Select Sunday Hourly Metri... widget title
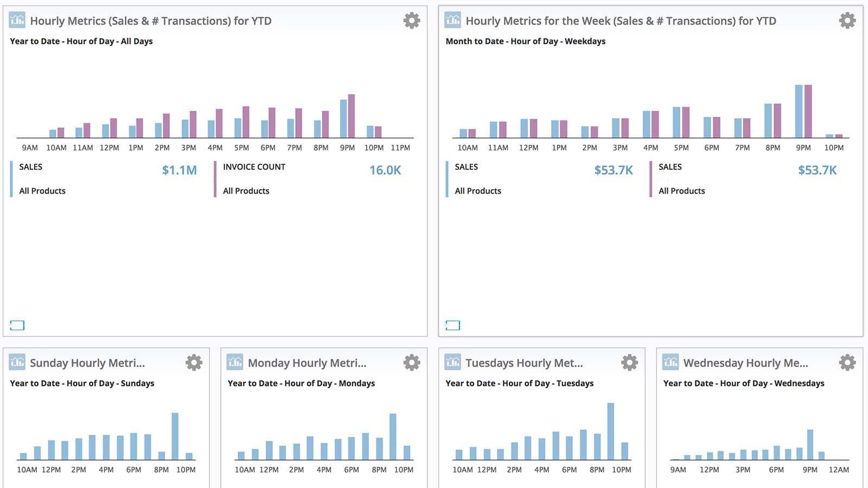Viewport: 868px width, 488px height. pos(87,363)
